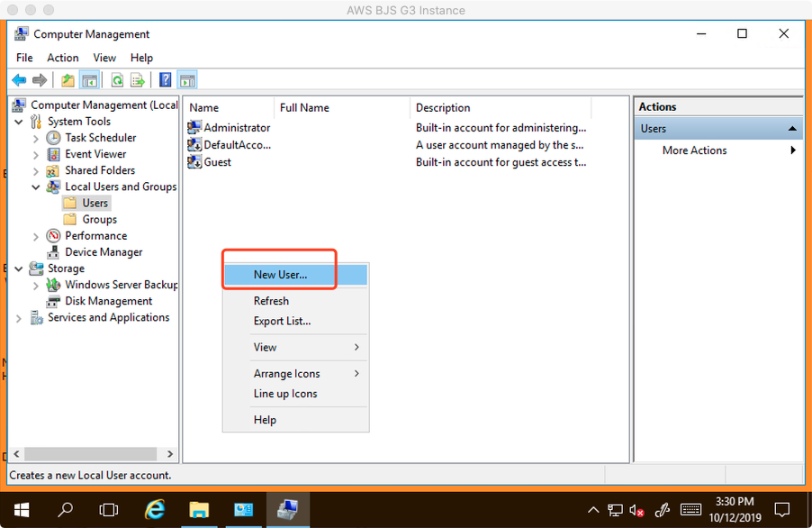Click the Up one level toolbar icon
The height and width of the screenshot is (528, 812).
(x=68, y=80)
